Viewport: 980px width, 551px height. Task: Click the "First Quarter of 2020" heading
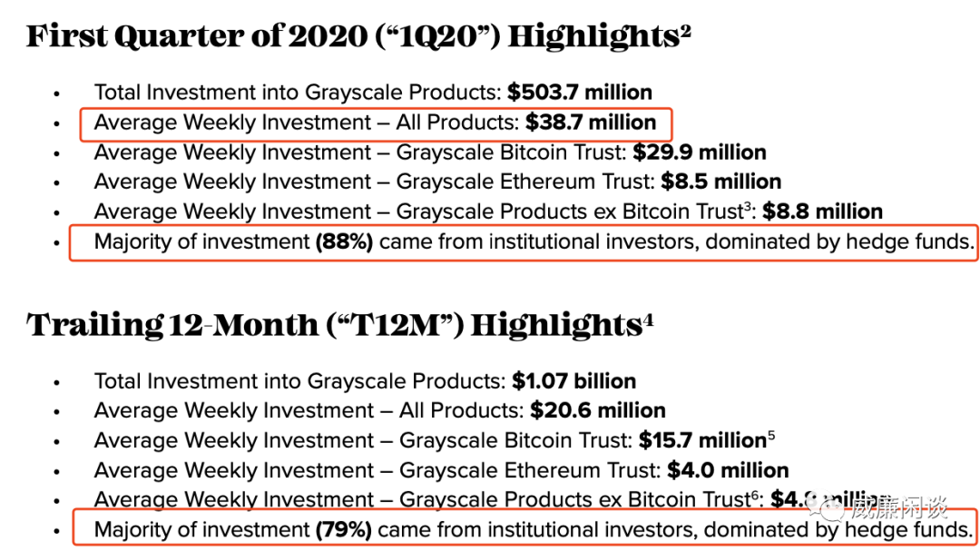tap(181, 37)
